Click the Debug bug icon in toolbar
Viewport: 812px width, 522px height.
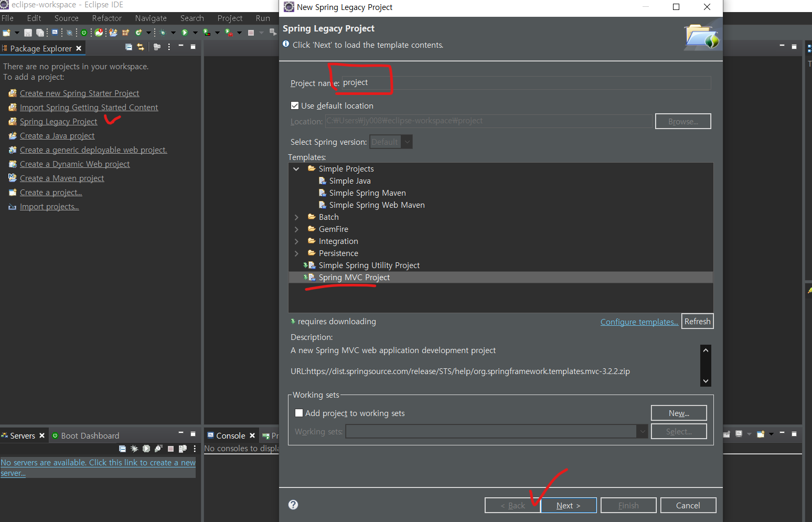pyautogui.click(x=163, y=33)
